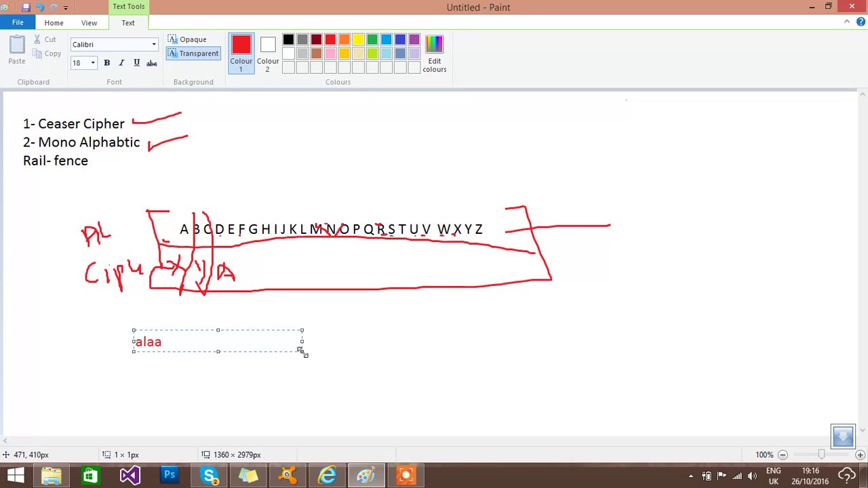Pick the yellow colour swatch
868x488 pixels.
tap(358, 40)
